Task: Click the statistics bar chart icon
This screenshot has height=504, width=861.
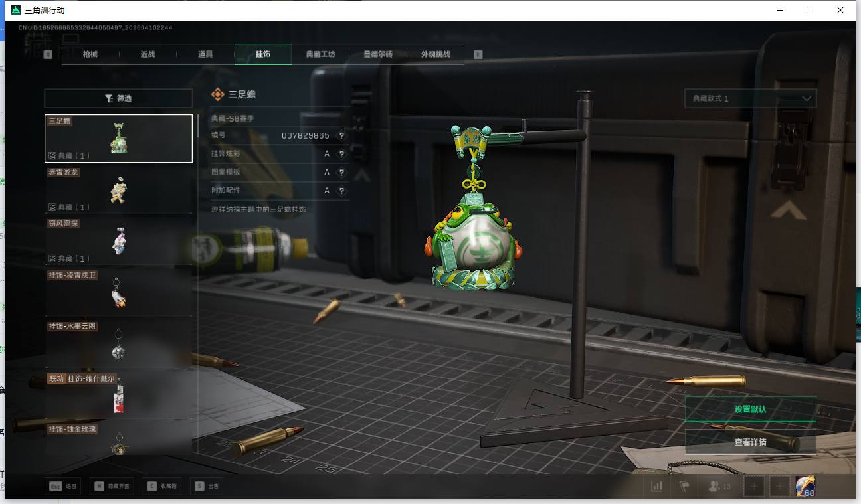Action: (657, 486)
